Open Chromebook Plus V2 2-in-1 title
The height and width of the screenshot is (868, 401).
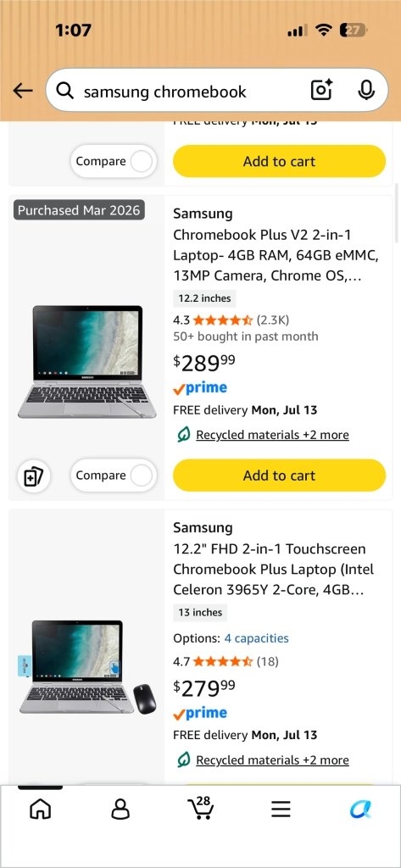(276, 255)
